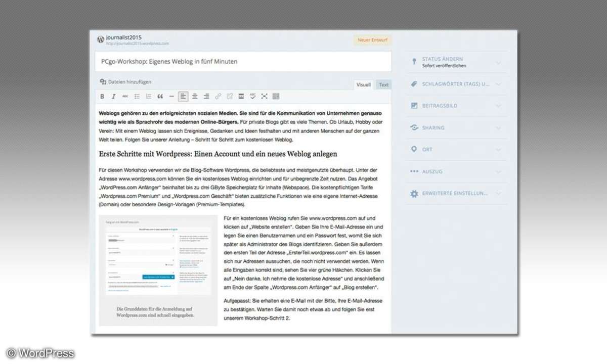Insert a link with the chain icon
The image size is (607, 364).
218,96
